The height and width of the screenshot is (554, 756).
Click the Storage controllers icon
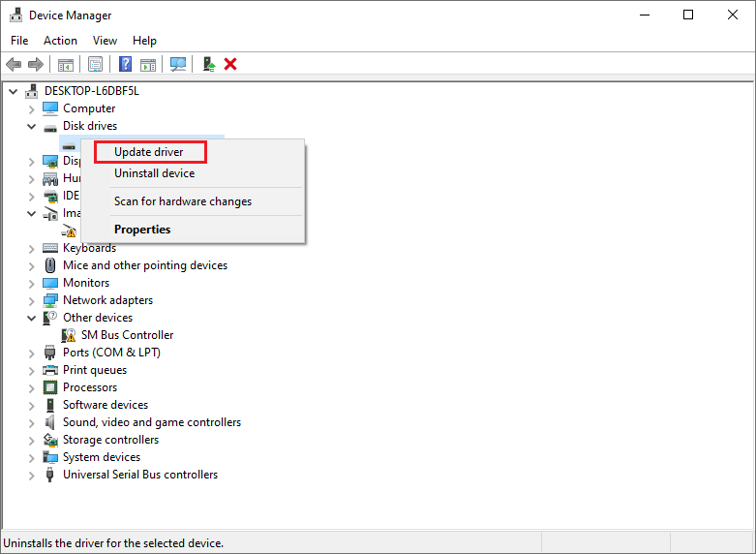[50, 440]
